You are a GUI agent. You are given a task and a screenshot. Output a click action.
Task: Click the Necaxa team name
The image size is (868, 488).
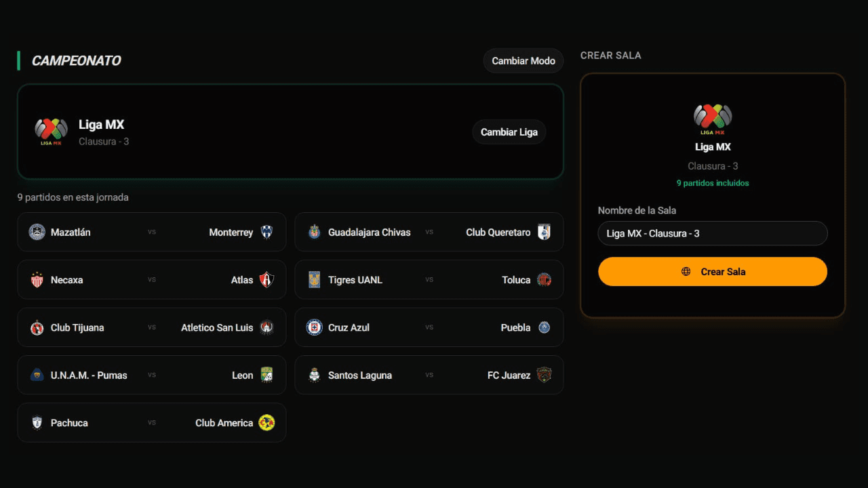click(x=67, y=280)
